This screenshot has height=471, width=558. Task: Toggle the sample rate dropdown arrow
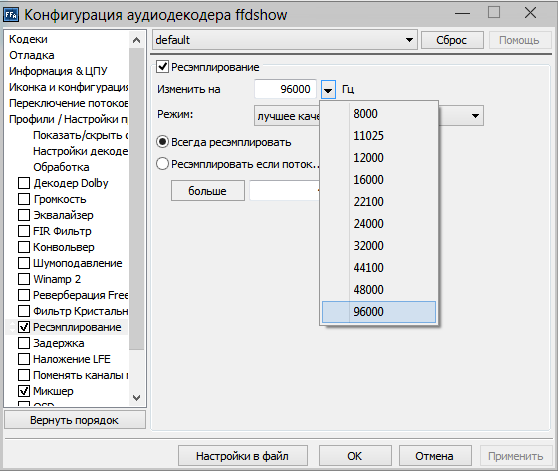point(328,89)
